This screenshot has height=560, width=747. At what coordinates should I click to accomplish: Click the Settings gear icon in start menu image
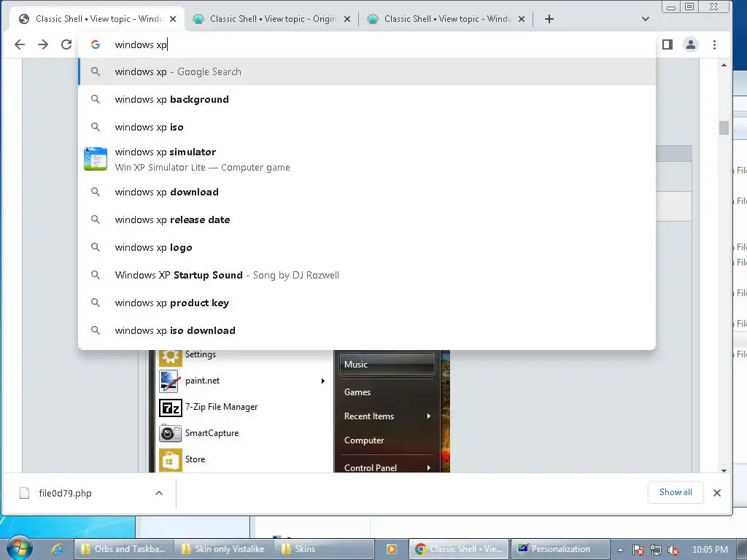click(x=171, y=357)
